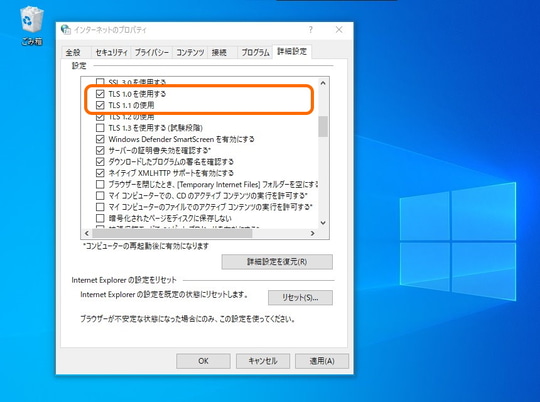
Task: Toggle native XMLHTTP support checkbox
Action: pos(100,173)
